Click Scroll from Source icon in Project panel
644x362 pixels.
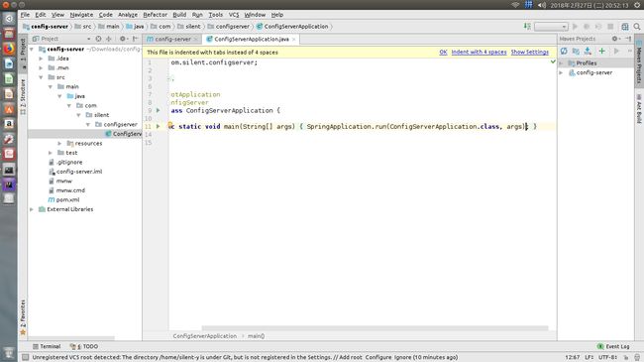coord(98,39)
